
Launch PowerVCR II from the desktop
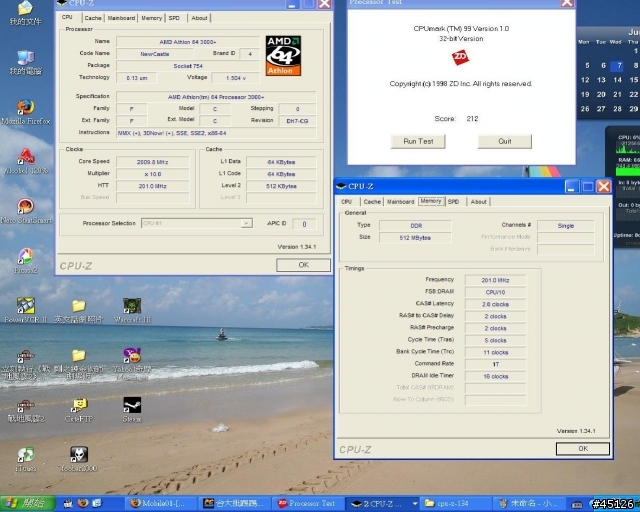pyautogui.click(x=25, y=311)
